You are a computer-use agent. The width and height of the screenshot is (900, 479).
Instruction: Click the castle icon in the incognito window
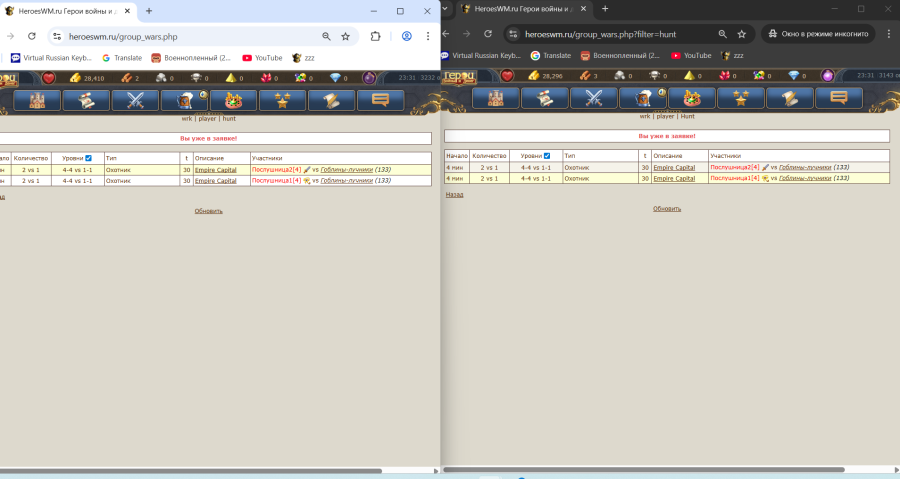coord(495,98)
